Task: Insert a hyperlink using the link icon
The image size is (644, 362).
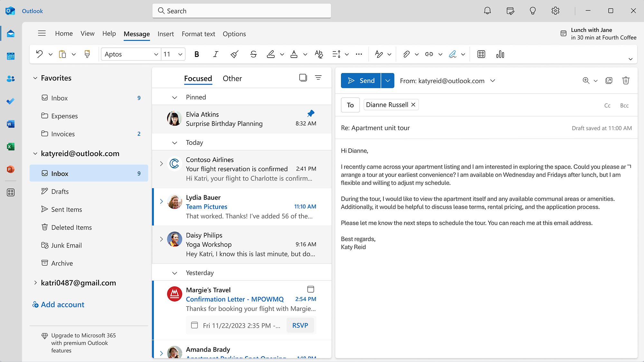Action: 429,54
